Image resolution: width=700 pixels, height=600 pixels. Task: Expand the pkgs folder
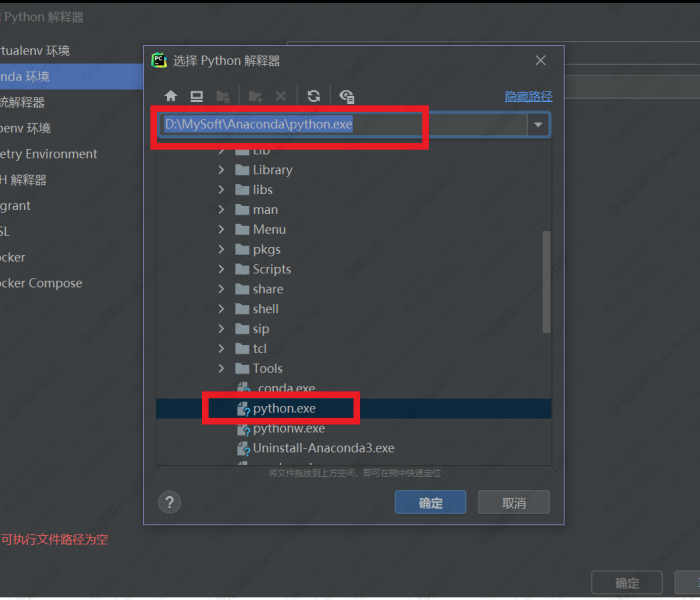click(221, 249)
